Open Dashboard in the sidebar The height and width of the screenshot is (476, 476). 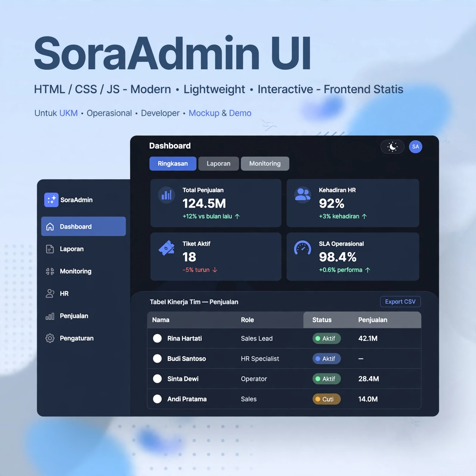[x=84, y=226]
